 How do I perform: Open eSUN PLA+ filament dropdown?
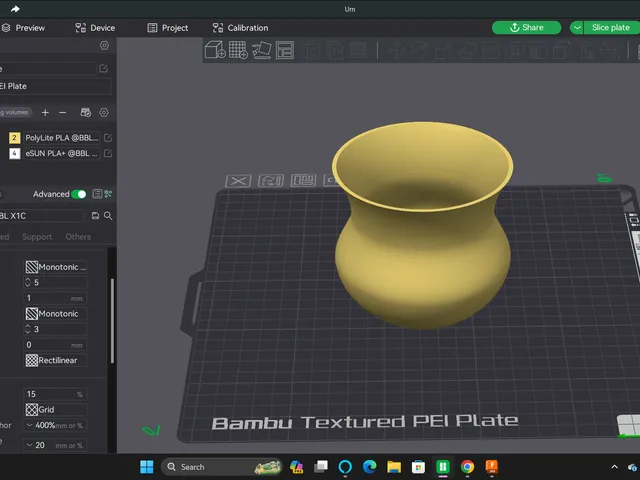pos(62,153)
